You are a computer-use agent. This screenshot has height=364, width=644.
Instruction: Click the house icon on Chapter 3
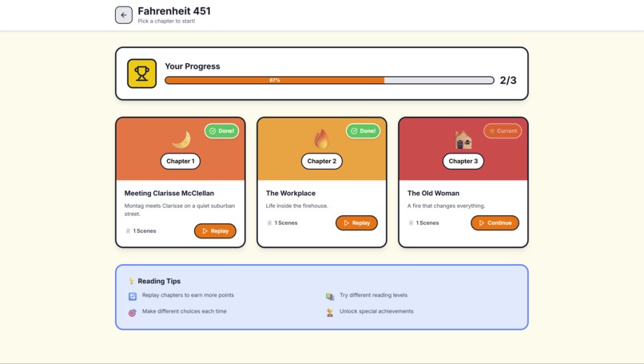(463, 139)
